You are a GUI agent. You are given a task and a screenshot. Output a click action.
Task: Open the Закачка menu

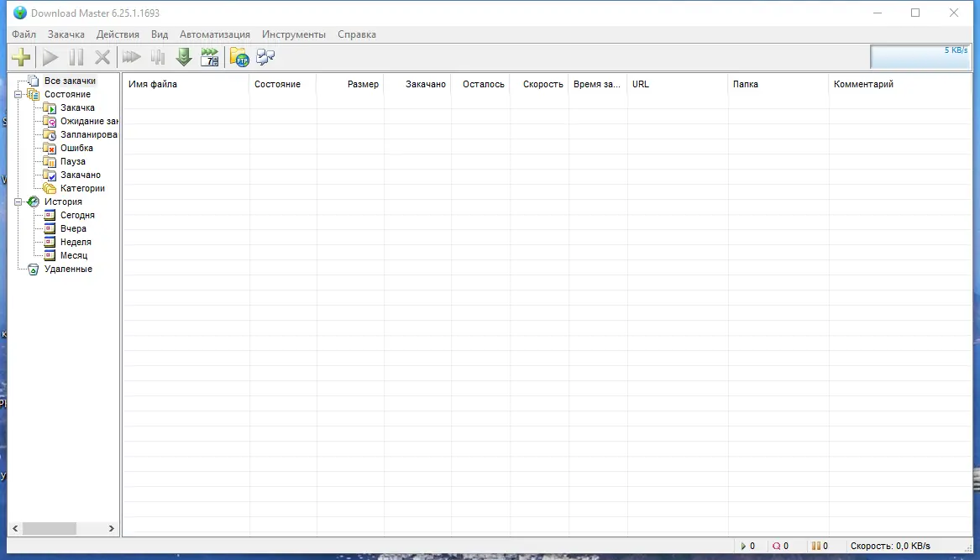(x=66, y=34)
